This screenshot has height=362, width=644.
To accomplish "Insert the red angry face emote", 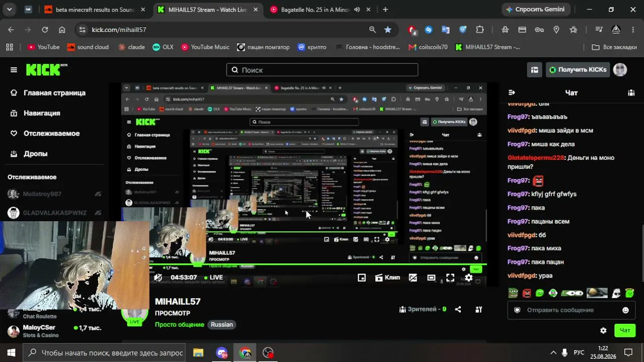I will tap(526, 293).
